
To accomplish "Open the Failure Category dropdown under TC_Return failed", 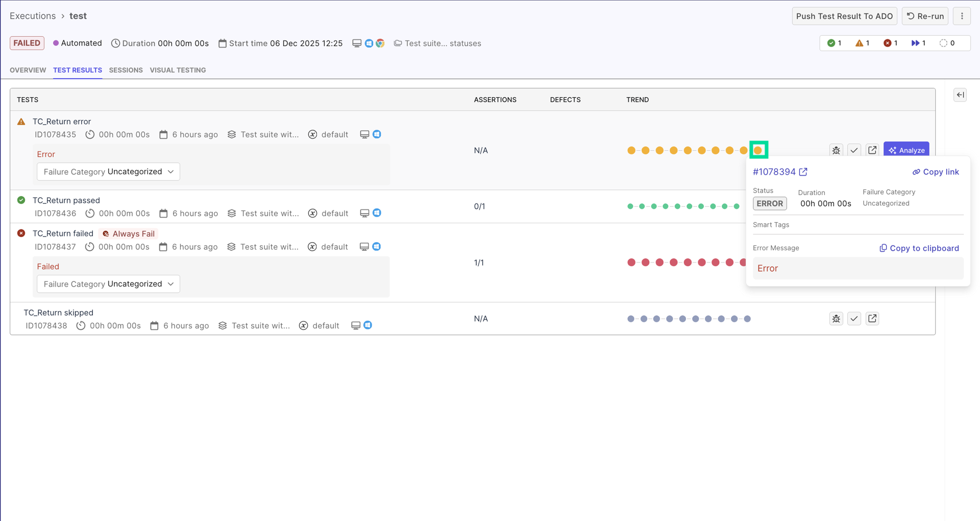I will point(108,284).
